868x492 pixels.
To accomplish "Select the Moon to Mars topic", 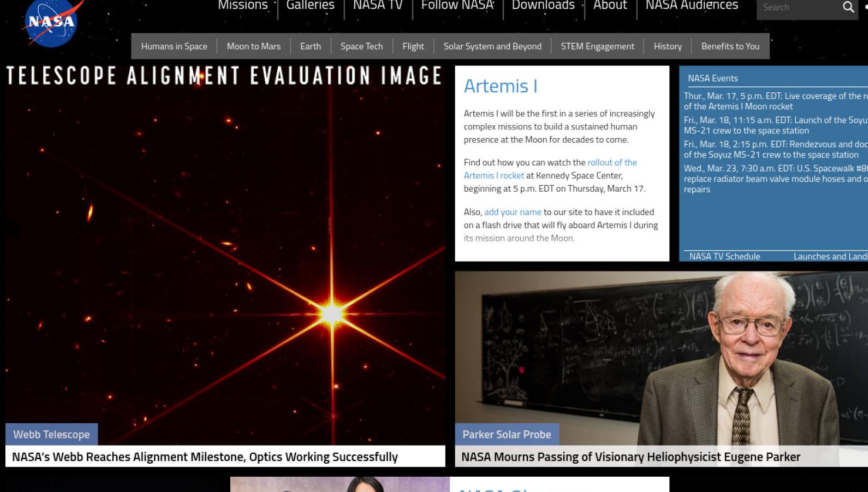I will click(254, 46).
